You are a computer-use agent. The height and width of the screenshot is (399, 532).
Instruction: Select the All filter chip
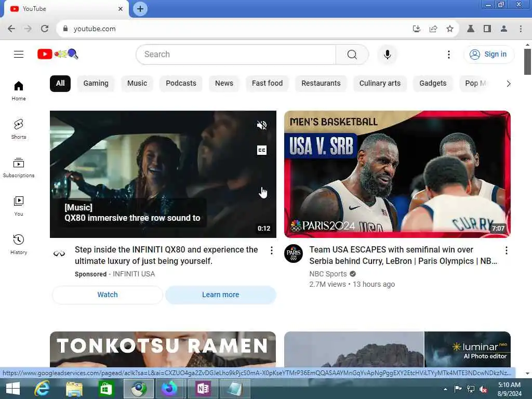[x=60, y=84]
